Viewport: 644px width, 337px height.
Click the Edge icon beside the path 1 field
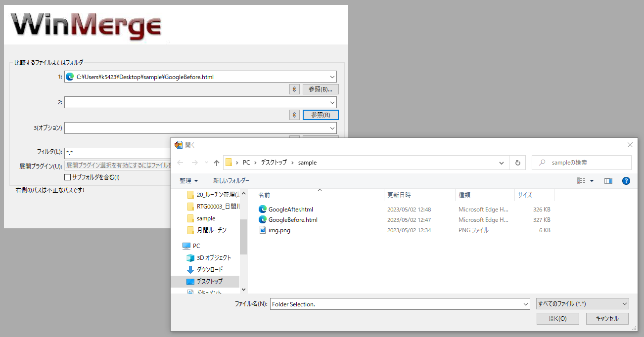[70, 77]
